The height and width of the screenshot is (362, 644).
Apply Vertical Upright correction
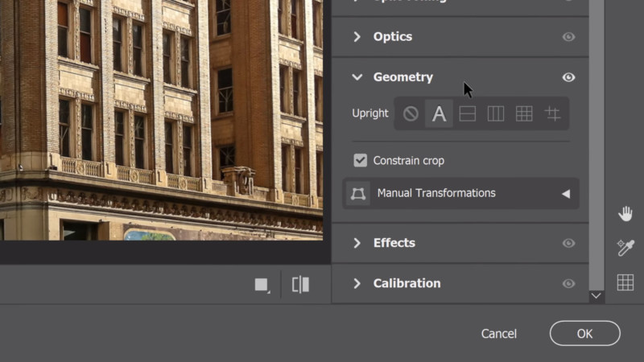(496, 113)
